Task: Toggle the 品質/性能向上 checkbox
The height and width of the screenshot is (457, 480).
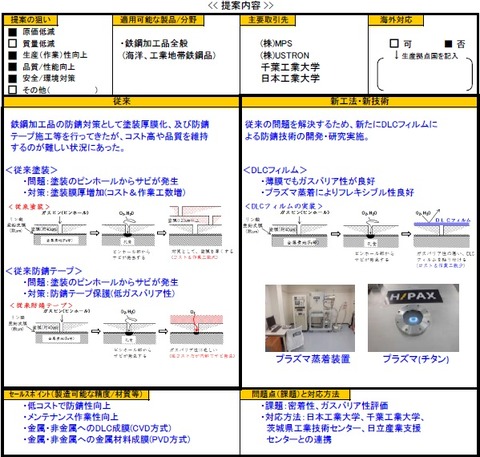Action: click(12, 67)
